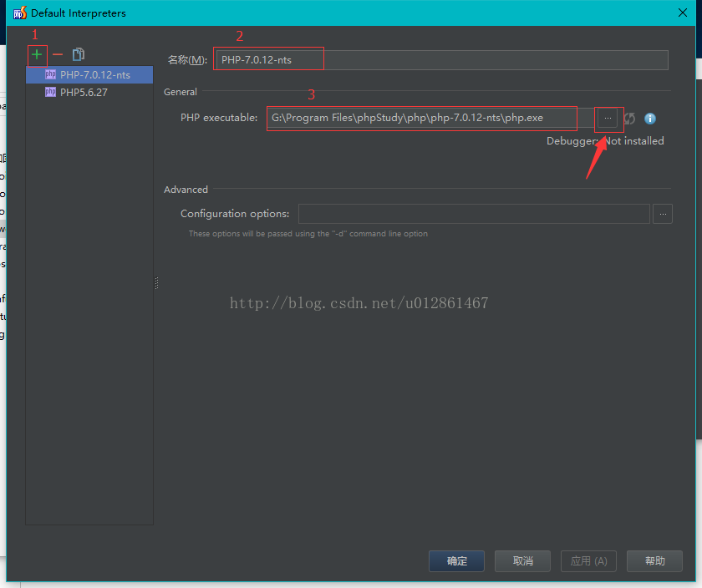Click the Default Interpreters title bar text
Screen dimensions: 702x588
pos(79,13)
